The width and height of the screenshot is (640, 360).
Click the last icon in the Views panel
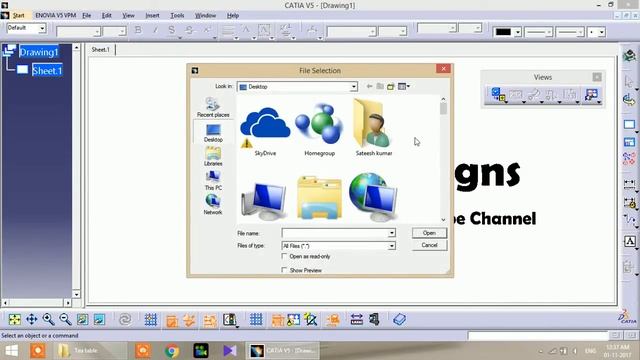[x=591, y=95]
